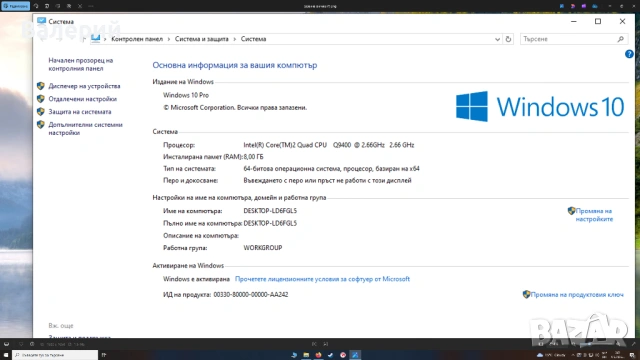Open the red circular taskbar app
This screenshot has width=640, height=360.
[343, 355]
